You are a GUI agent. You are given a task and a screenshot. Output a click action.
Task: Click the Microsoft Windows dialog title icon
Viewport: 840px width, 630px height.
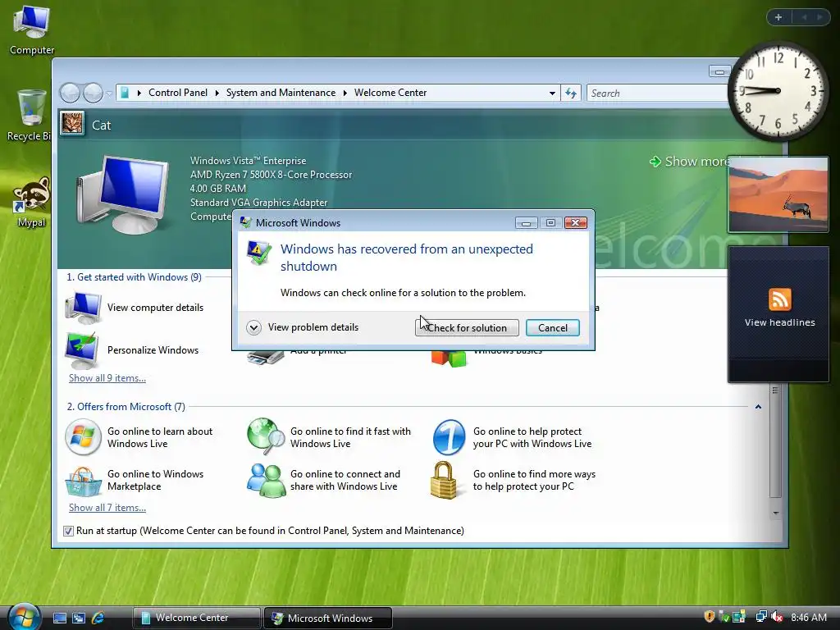click(x=246, y=222)
